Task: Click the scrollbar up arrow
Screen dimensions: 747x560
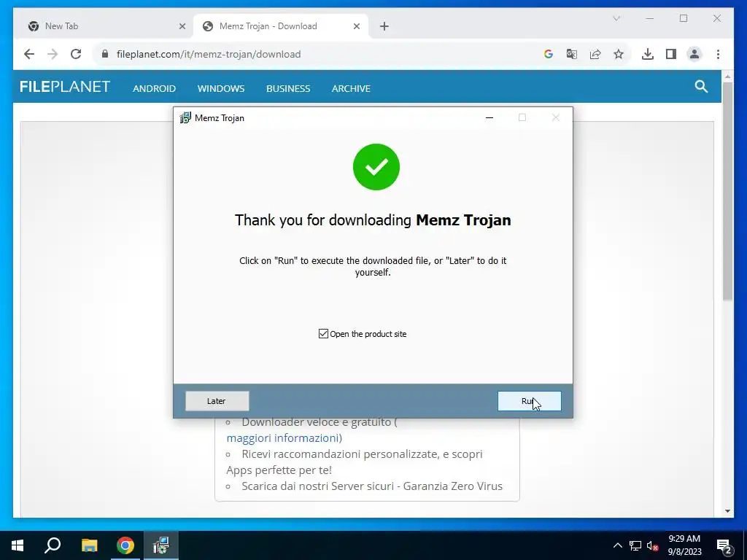Action: pos(727,76)
